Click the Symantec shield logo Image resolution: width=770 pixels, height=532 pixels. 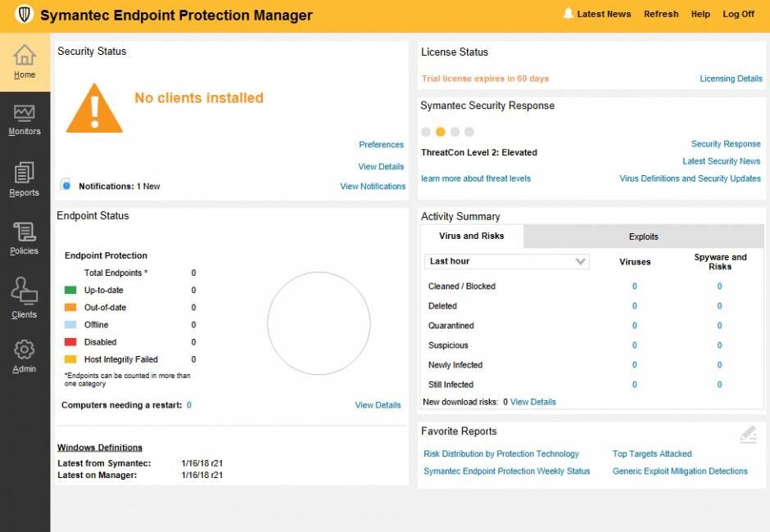24,14
